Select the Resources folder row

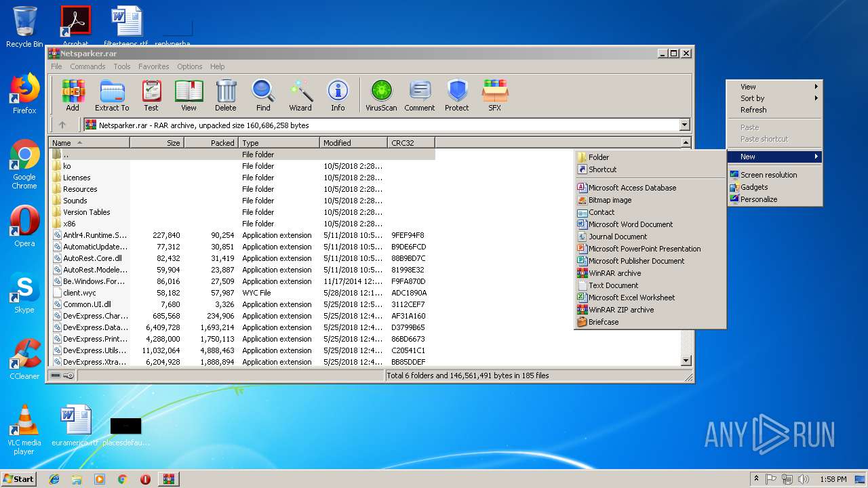(242, 189)
